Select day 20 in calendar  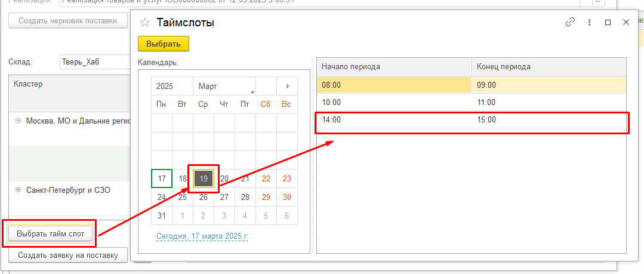pos(224,178)
